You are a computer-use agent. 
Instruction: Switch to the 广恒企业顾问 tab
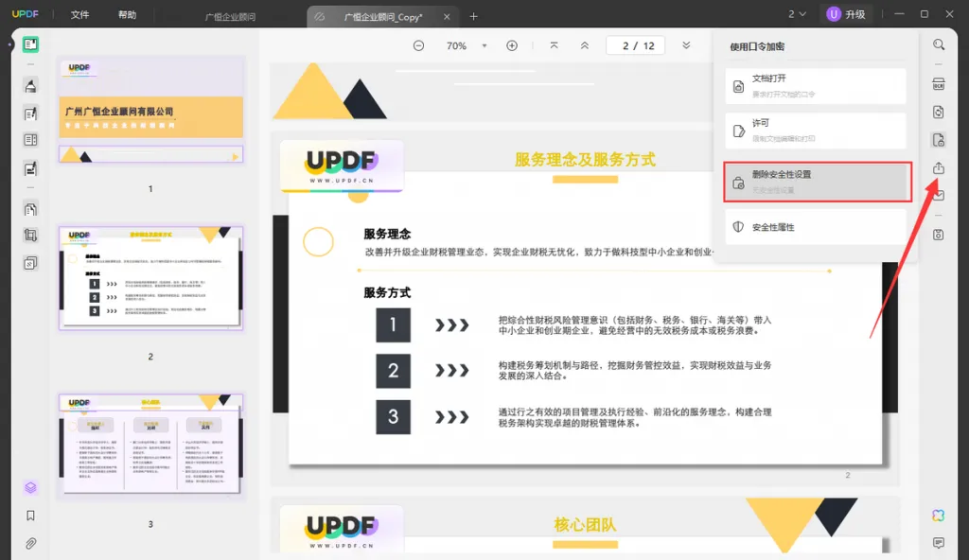point(231,17)
